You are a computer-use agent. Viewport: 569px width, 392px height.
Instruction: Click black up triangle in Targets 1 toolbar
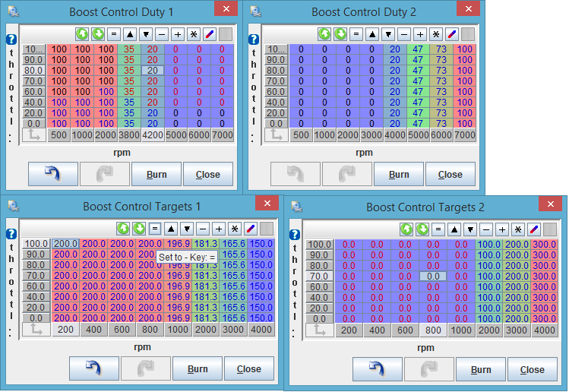pos(171,229)
